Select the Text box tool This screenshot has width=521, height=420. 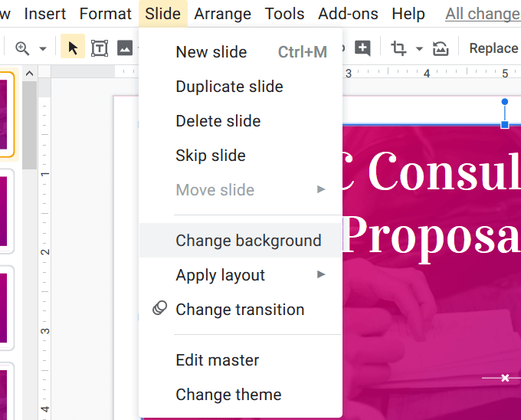point(100,48)
